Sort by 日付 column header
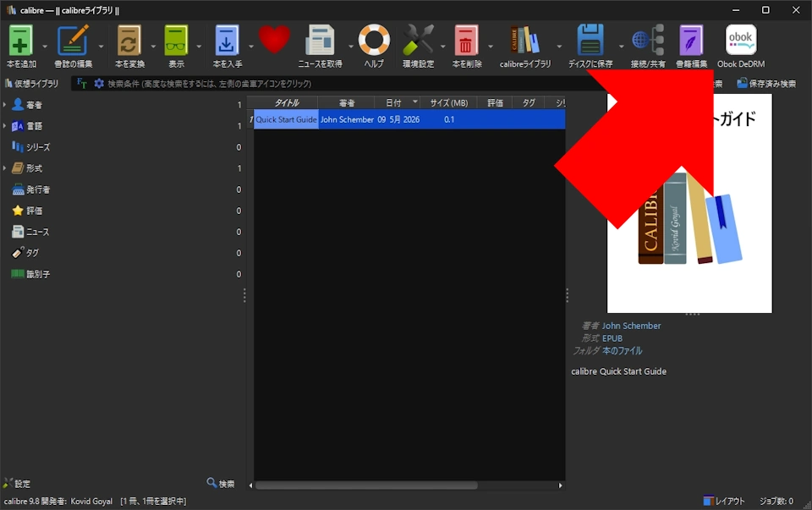 pyautogui.click(x=397, y=102)
